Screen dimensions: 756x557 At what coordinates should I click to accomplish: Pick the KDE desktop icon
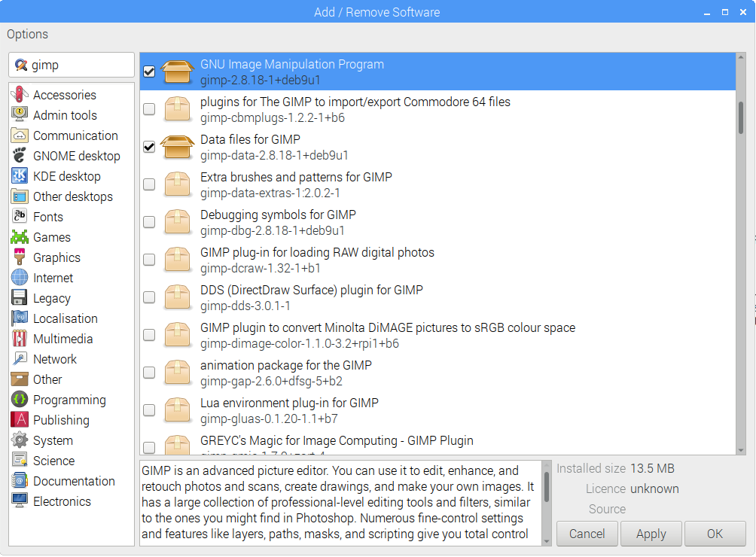click(x=20, y=176)
